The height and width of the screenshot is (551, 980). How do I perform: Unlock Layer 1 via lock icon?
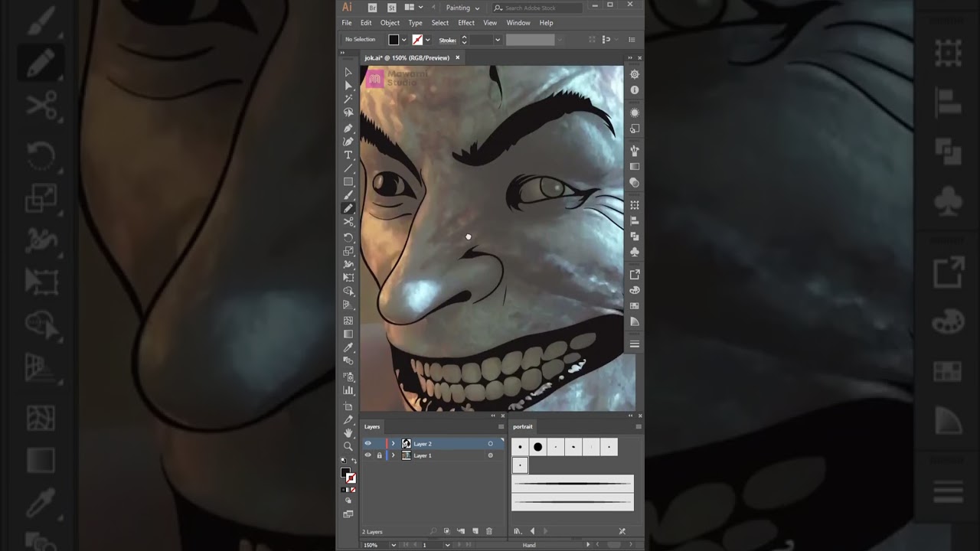pyautogui.click(x=379, y=455)
